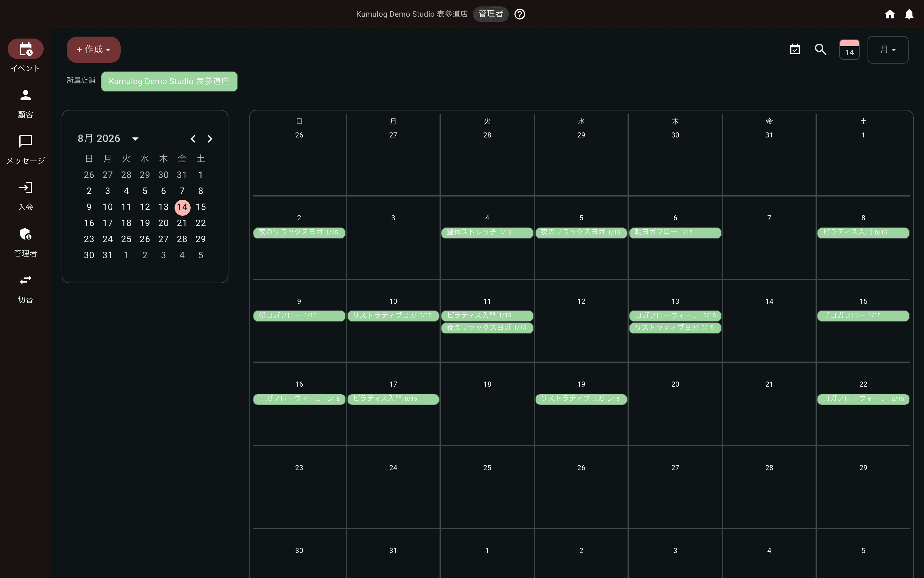Open the Messages (メッセージ) sidebar icon
The width and height of the screenshot is (924, 578).
click(26, 141)
